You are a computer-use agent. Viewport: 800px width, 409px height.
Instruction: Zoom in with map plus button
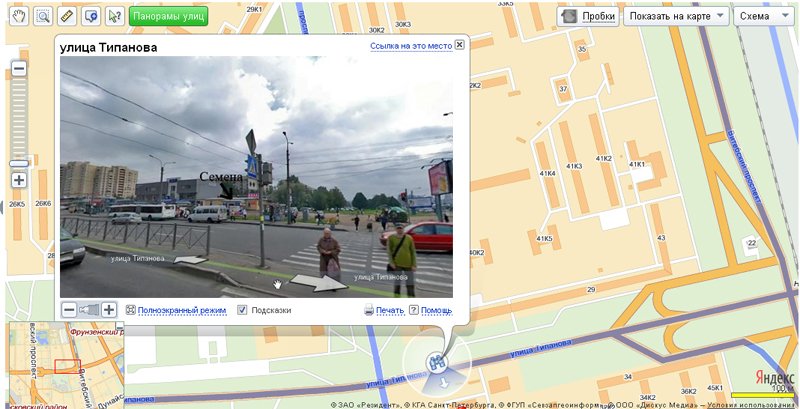coord(19,180)
